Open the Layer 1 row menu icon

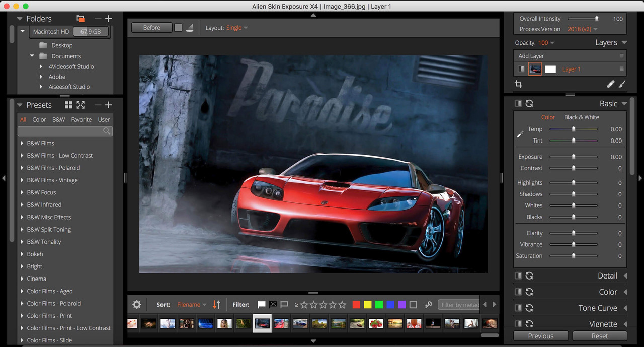[622, 69]
